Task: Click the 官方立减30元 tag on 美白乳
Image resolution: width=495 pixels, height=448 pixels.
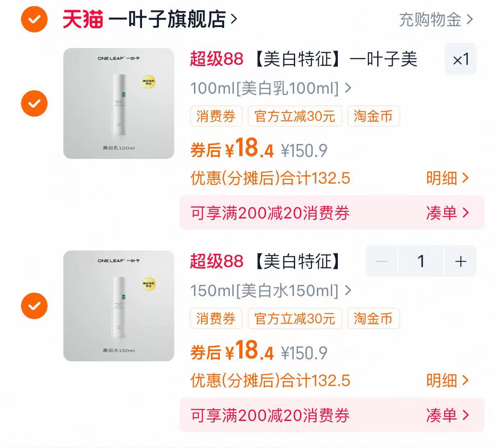Action: (295, 116)
